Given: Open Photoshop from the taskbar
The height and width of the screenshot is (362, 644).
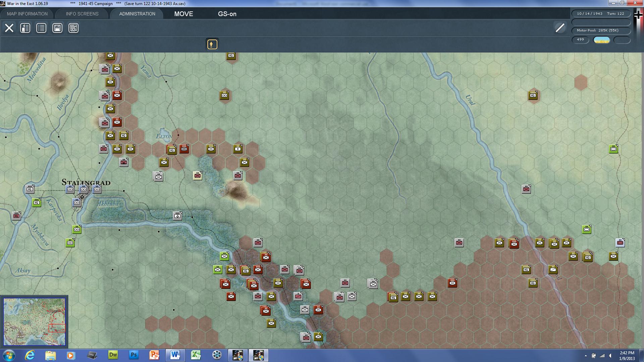Looking at the screenshot, I should click(x=133, y=355).
